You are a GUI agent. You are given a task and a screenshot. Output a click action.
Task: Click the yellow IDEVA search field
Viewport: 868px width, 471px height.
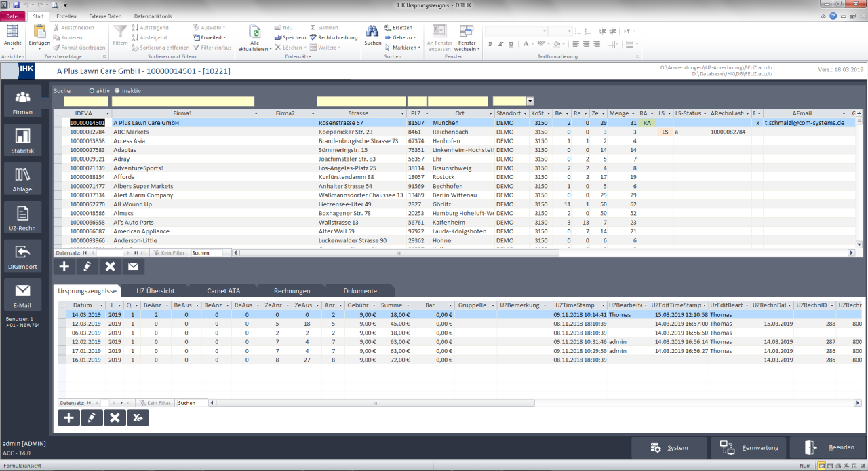coord(86,101)
